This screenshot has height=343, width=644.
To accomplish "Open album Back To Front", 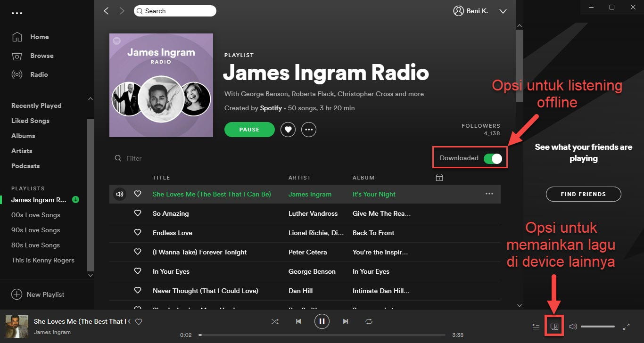I will coord(373,233).
